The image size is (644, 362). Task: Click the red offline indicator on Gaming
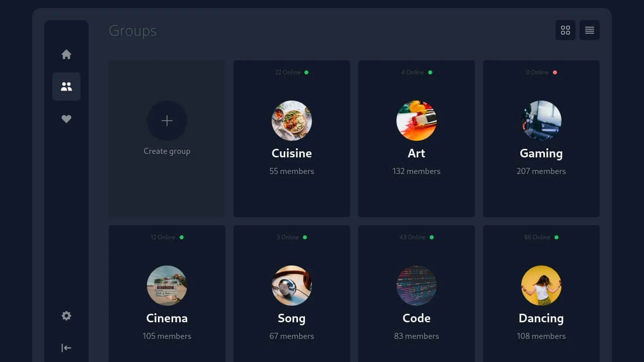click(554, 72)
